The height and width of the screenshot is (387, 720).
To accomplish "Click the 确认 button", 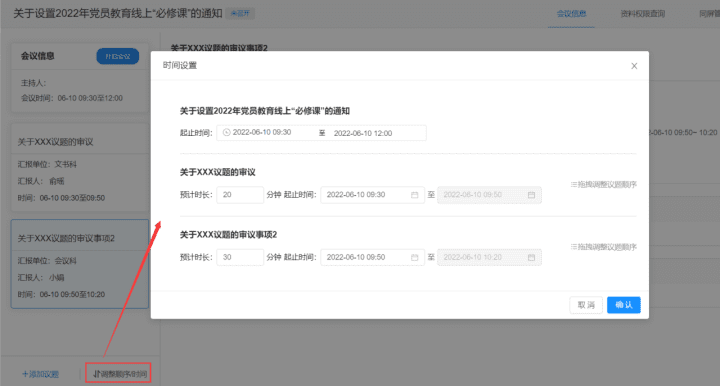I will coord(624,305).
